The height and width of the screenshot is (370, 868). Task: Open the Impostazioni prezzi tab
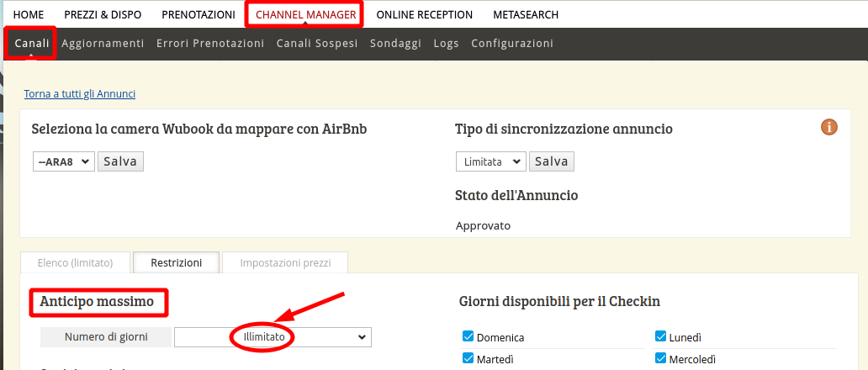coord(285,263)
